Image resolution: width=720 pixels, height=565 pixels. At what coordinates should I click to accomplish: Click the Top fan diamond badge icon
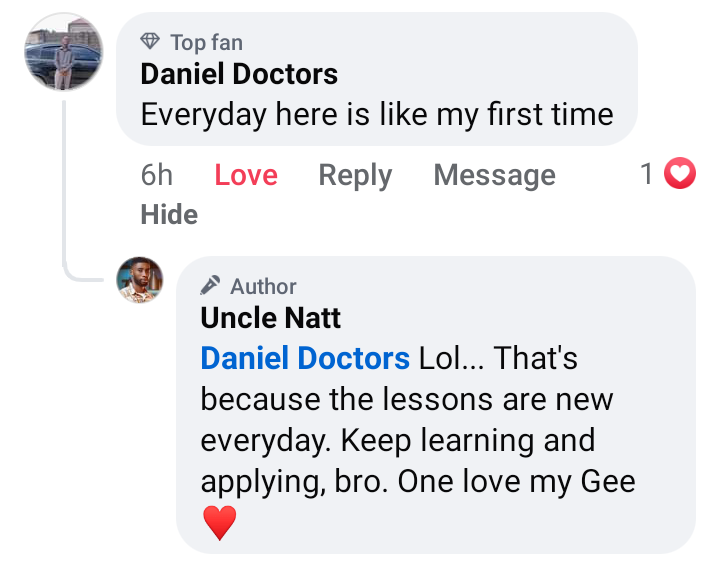point(150,42)
